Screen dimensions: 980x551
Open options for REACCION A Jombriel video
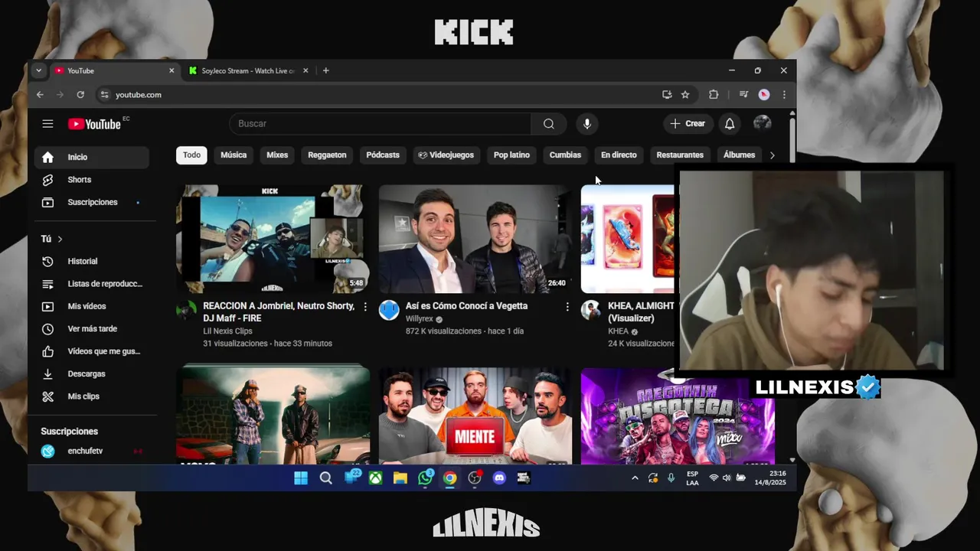[365, 307]
